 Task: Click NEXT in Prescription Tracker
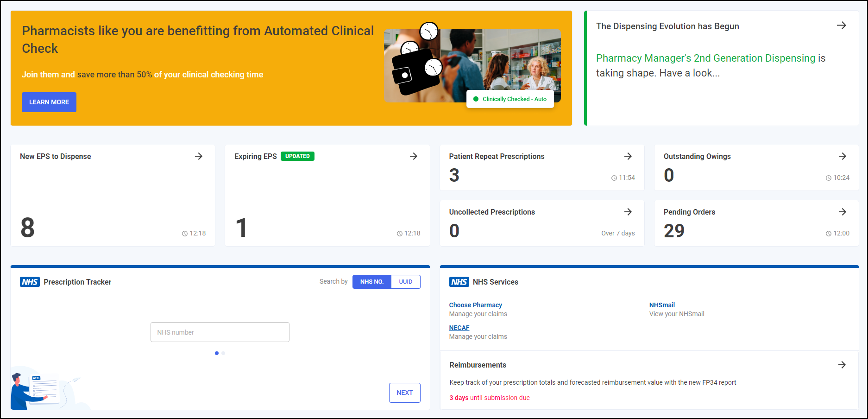pos(404,393)
